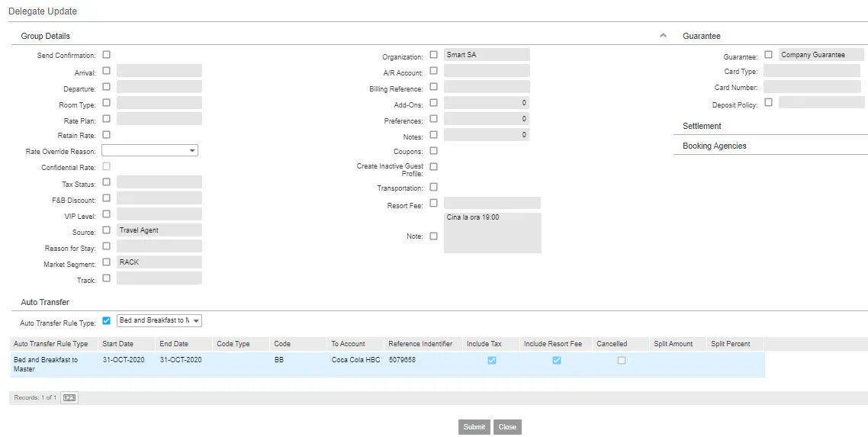Viewport: 868px width, 437px height.
Task: Click the Split Percent column header
Action: pos(736,344)
